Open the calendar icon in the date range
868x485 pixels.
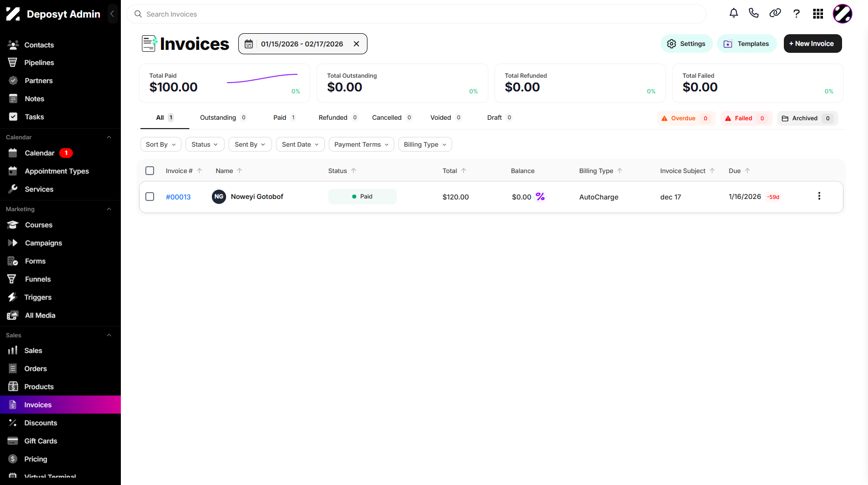click(249, 44)
